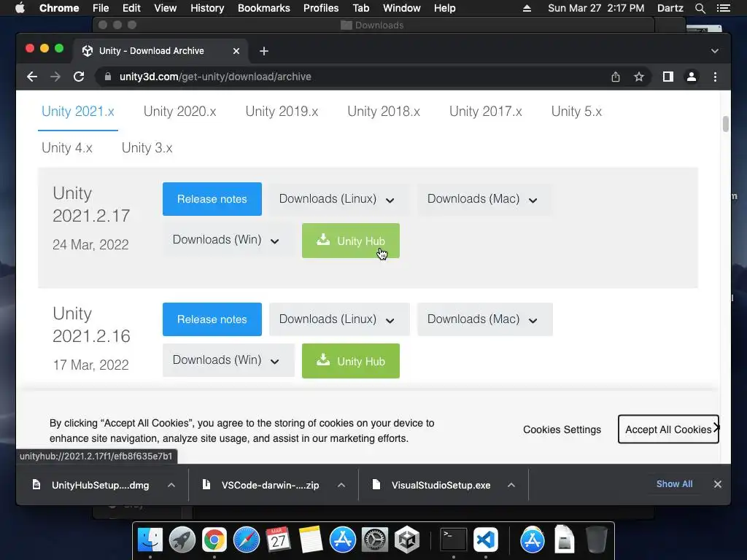The image size is (747, 560).
Task: Click the padlock site info icon
Action: point(108,77)
